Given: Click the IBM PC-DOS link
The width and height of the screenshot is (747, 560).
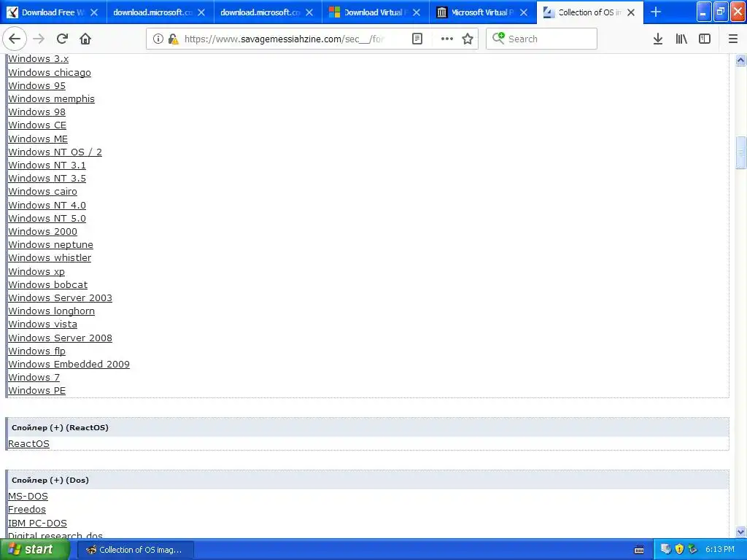Looking at the screenshot, I should coord(37,523).
